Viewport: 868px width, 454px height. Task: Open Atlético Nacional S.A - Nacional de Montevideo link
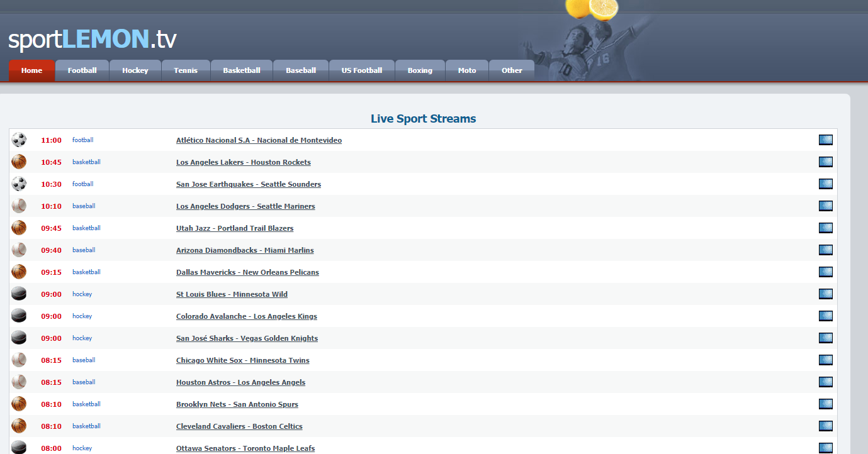tap(259, 140)
